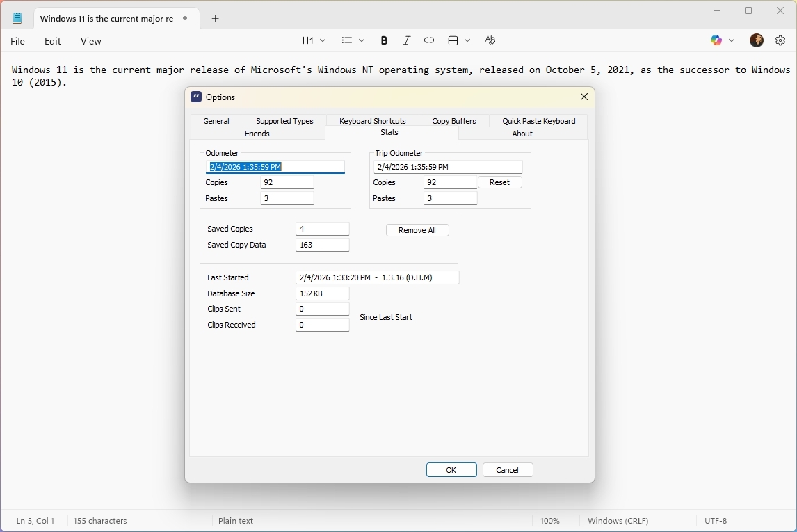This screenshot has height=532, width=797.
Task: Click the 100% zoom level indicator
Action: pyautogui.click(x=549, y=521)
